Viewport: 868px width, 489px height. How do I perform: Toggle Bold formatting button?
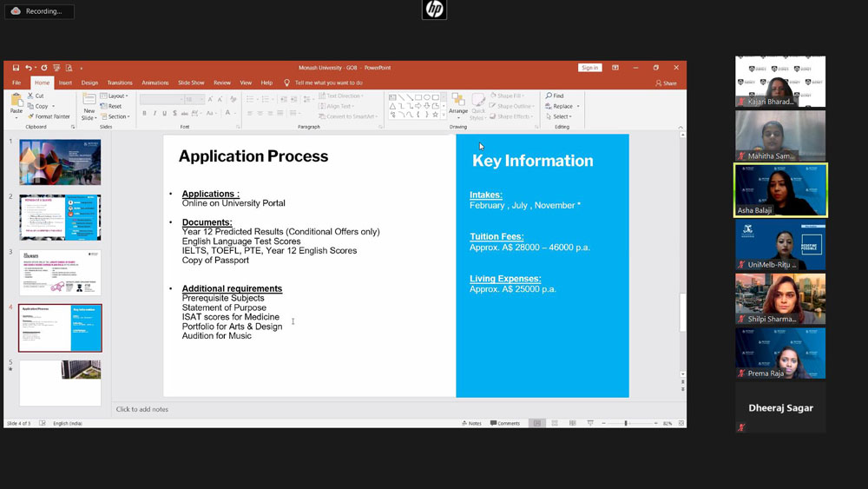pyautogui.click(x=144, y=113)
